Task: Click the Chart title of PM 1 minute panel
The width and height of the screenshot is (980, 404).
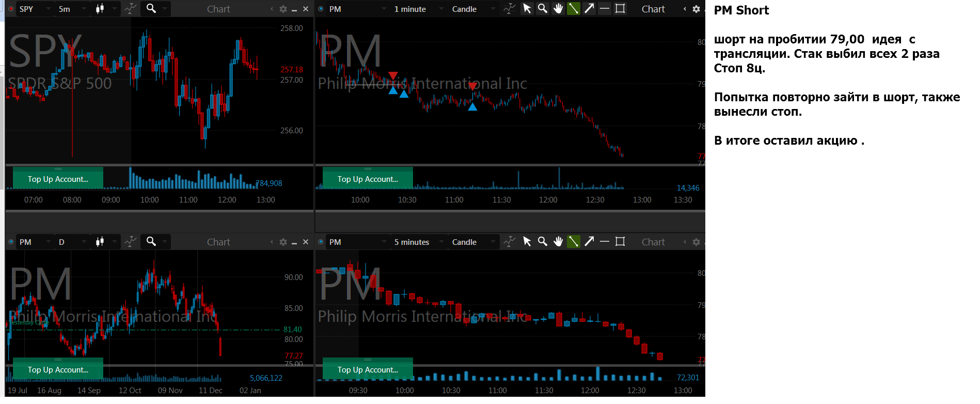Action: [x=653, y=9]
